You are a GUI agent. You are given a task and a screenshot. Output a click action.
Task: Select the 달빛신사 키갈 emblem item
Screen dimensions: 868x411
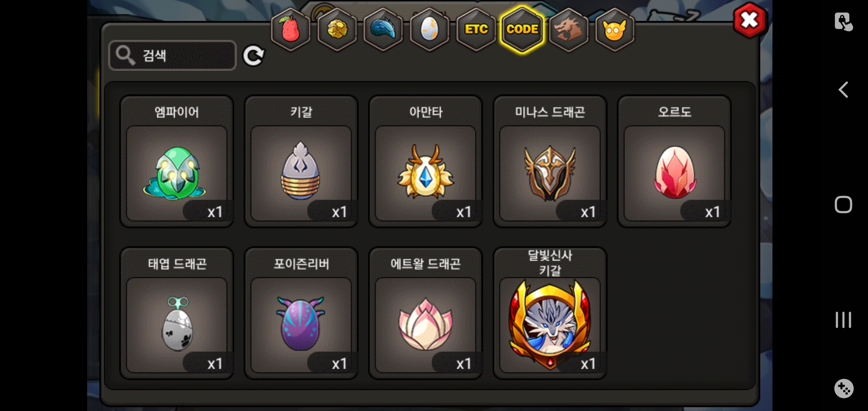[x=550, y=313]
